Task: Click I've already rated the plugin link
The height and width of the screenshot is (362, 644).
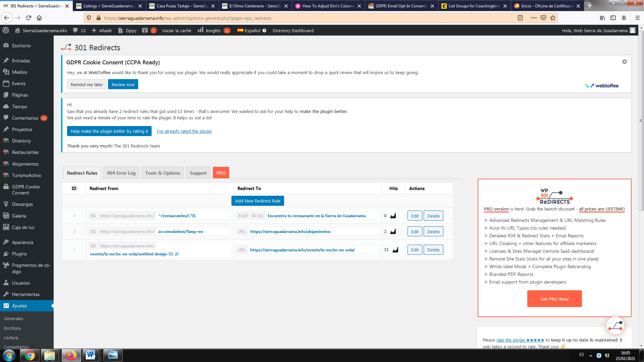Action: pyautogui.click(x=184, y=131)
